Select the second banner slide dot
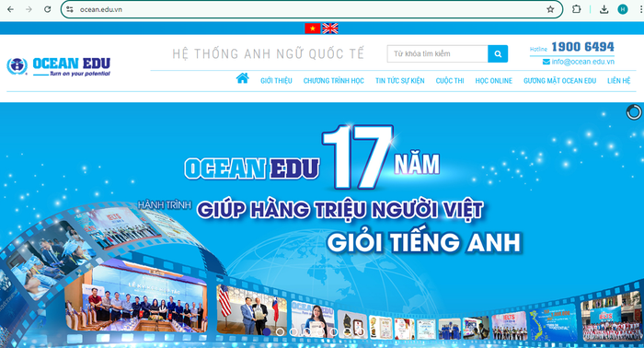 click(x=280, y=332)
